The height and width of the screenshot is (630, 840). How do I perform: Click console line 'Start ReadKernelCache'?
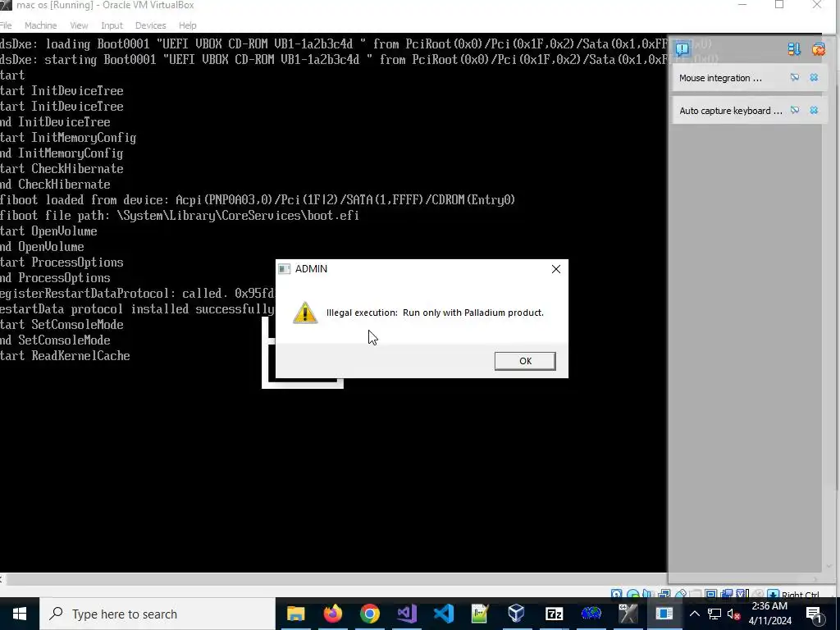coord(65,356)
